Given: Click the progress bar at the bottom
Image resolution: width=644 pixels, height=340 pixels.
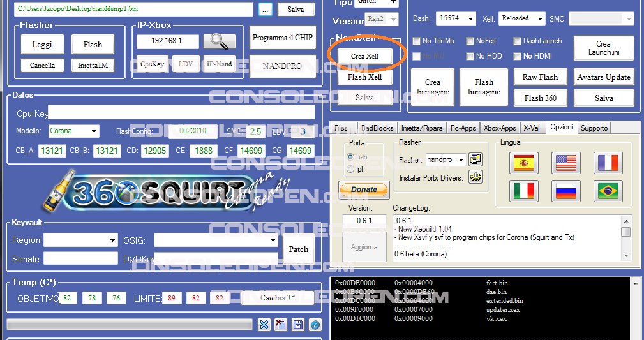Looking at the screenshot, I should [130, 325].
